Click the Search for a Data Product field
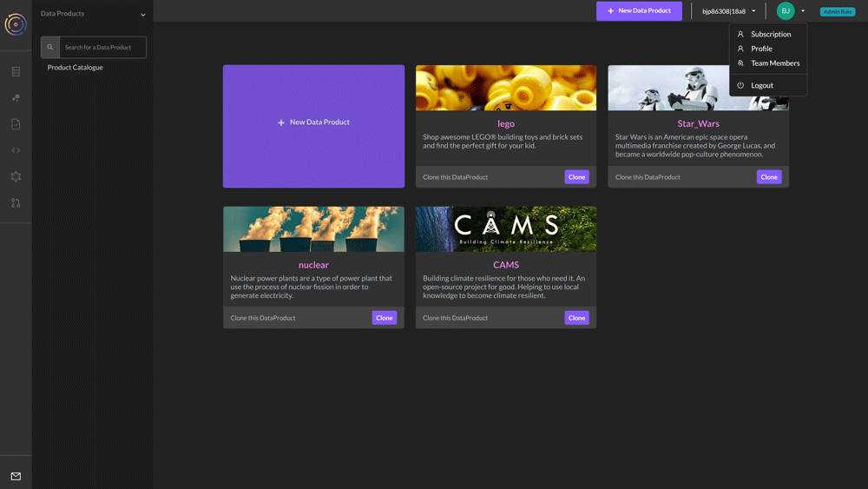Image resolution: width=868 pixels, height=489 pixels. [x=102, y=47]
